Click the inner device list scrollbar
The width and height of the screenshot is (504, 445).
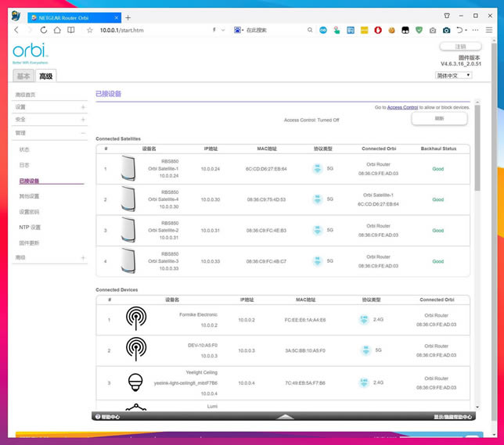477,148
